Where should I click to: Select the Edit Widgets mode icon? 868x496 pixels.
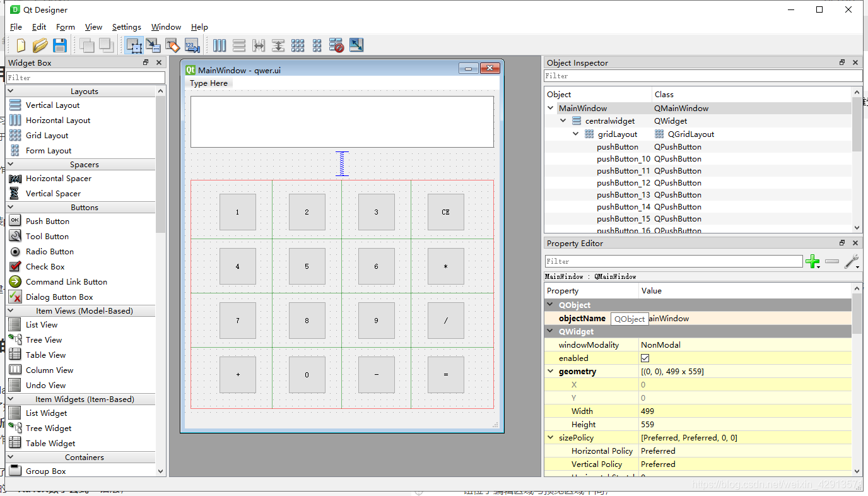[x=134, y=45]
